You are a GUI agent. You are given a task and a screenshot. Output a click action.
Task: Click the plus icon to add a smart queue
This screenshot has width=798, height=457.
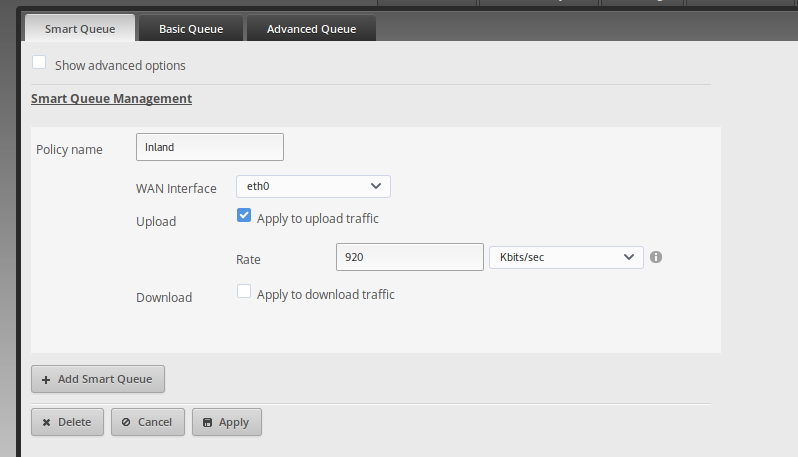coord(46,380)
